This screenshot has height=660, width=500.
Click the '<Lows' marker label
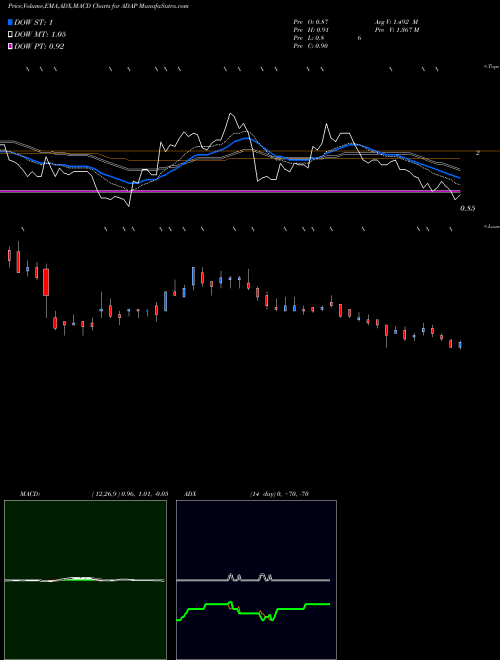coord(491,226)
